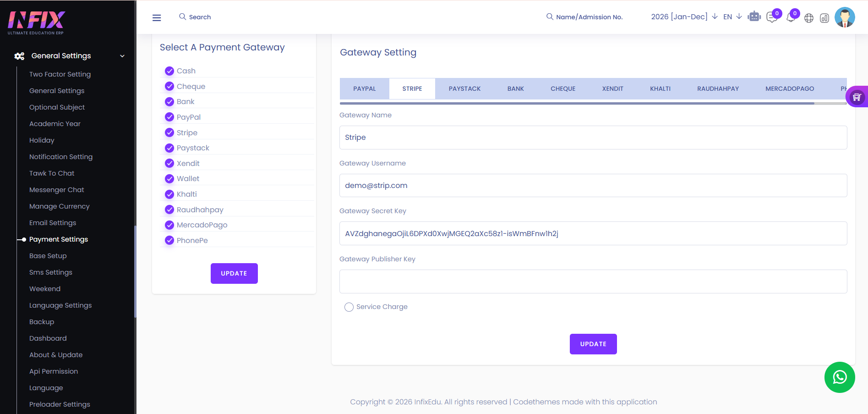Open the notifications bell icon
The height and width of the screenshot is (414, 868).
click(x=791, y=18)
